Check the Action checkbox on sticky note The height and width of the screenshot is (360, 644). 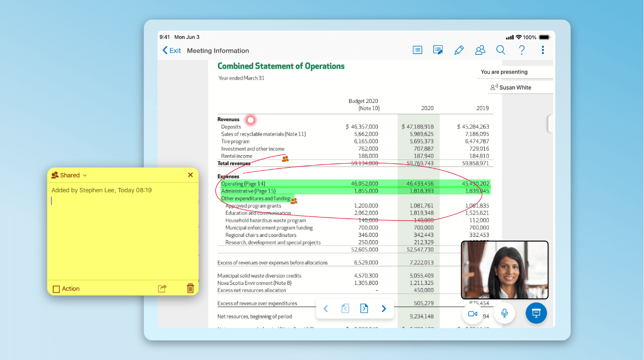[x=56, y=289]
